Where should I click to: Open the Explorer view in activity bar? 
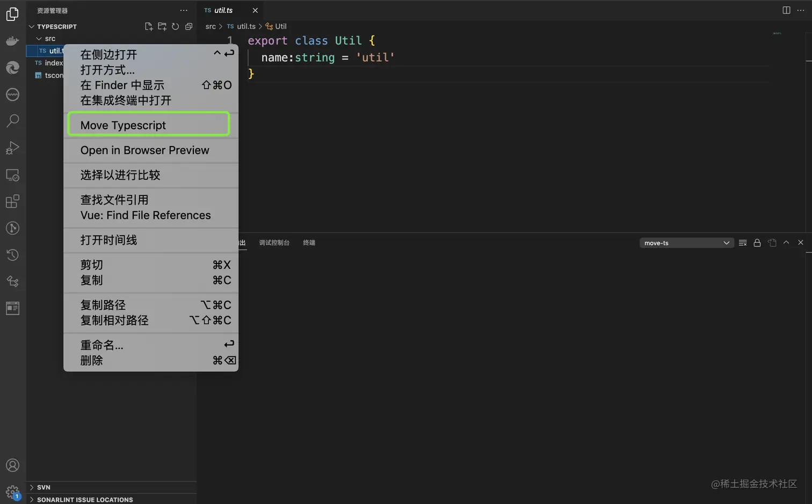pyautogui.click(x=12, y=14)
